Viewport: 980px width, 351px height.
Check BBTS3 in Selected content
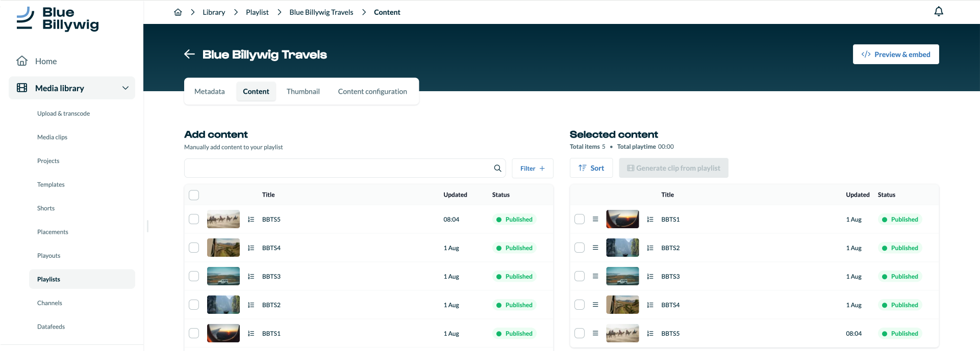(x=580, y=276)
